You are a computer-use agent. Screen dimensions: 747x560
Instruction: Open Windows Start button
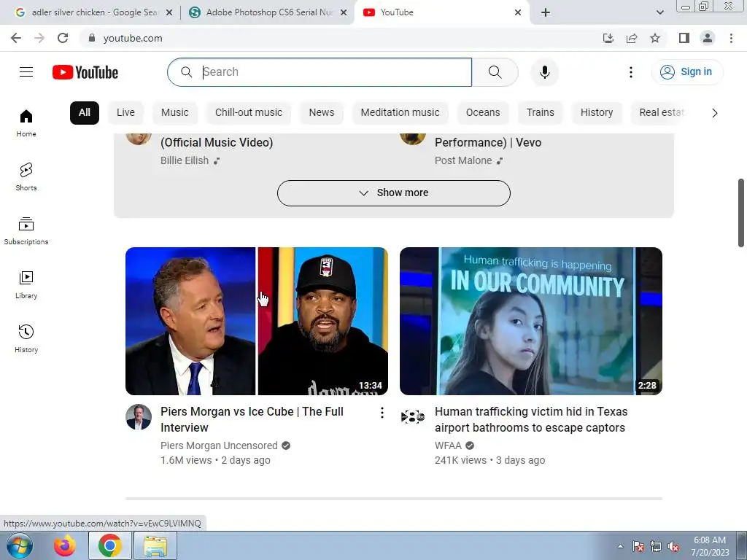click(20, 545)
